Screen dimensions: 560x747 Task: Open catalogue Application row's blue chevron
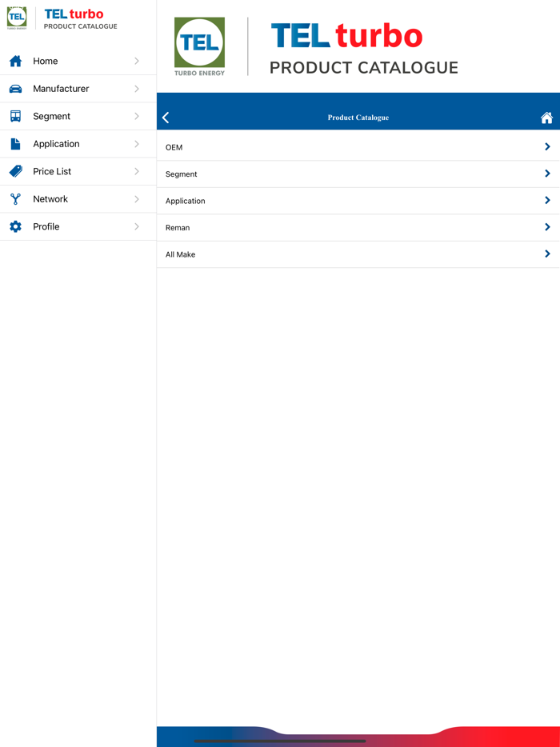point(548,201)
